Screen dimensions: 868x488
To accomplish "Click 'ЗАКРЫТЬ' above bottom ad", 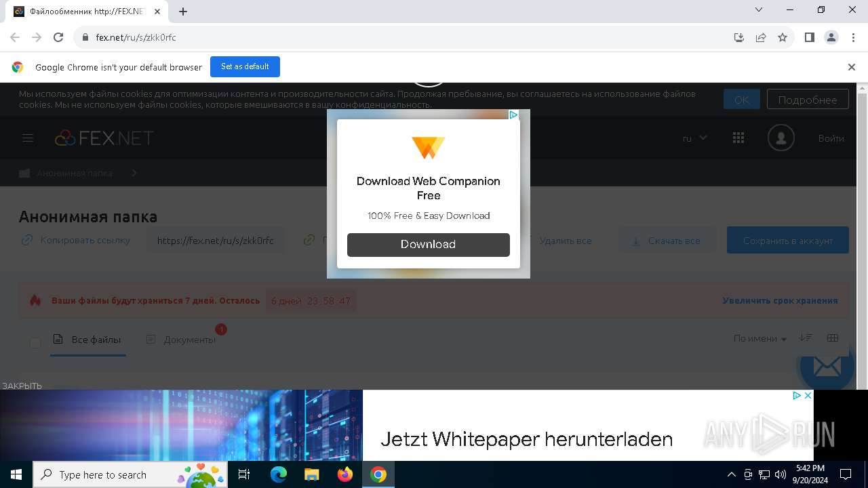I will (22, 386).
